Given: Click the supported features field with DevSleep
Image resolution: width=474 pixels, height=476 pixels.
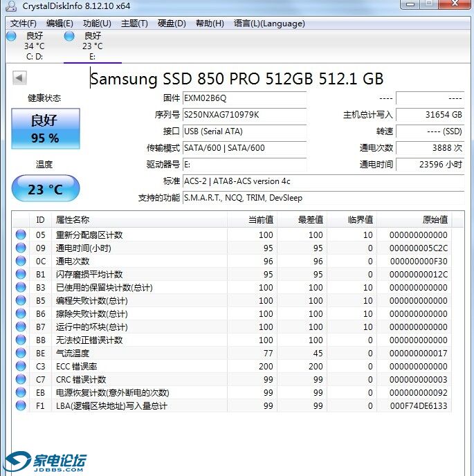Looking at the screenshot, I should (x=324, y=198).
